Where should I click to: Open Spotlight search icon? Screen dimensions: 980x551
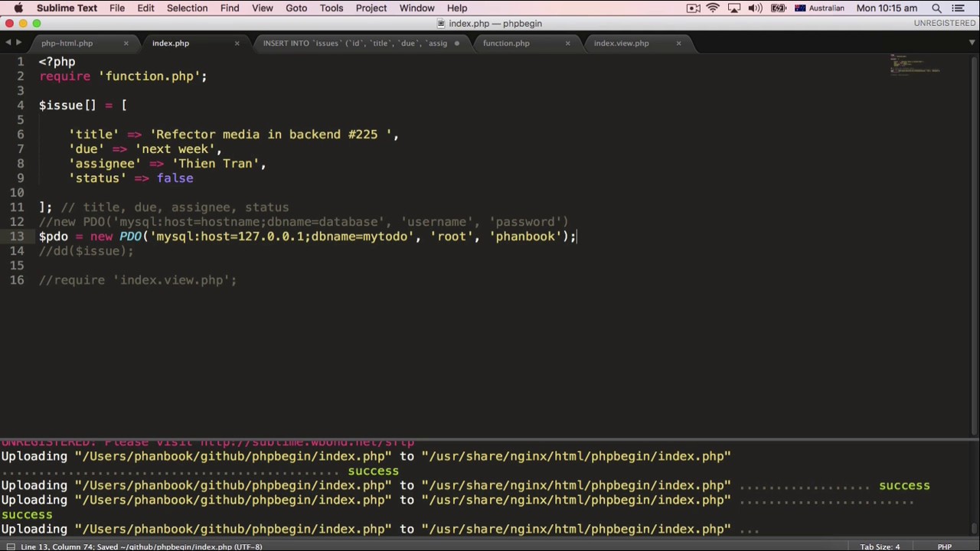pyautogui.click(x=936, y=8)
